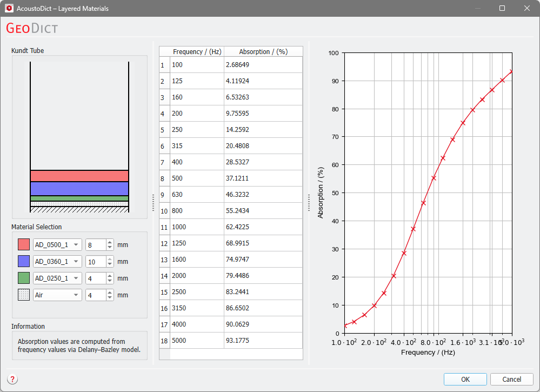Click the dotted Air material swatch
Viewport: 540px width, 392px height.
(x=23, y=295)
